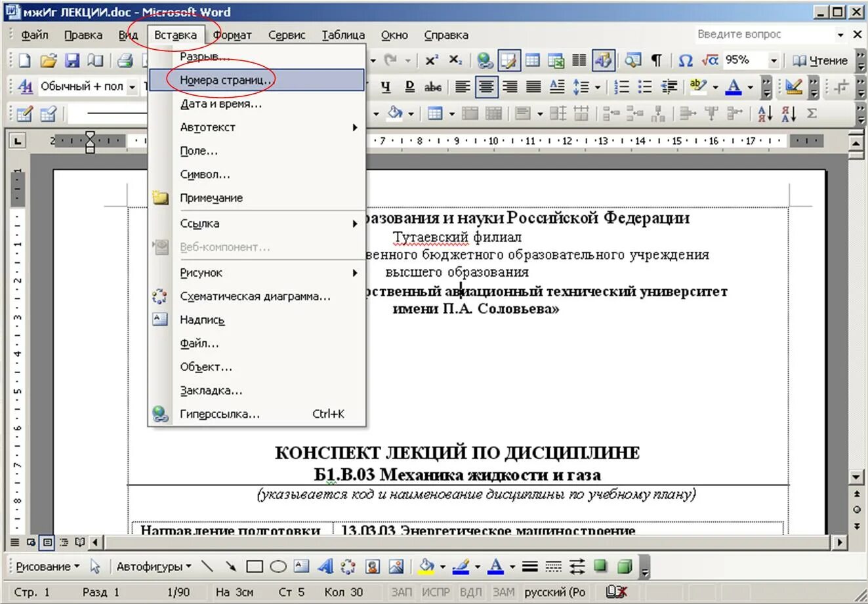
Task: Insert a table using the toolbar icon
Action: point(533,60)
